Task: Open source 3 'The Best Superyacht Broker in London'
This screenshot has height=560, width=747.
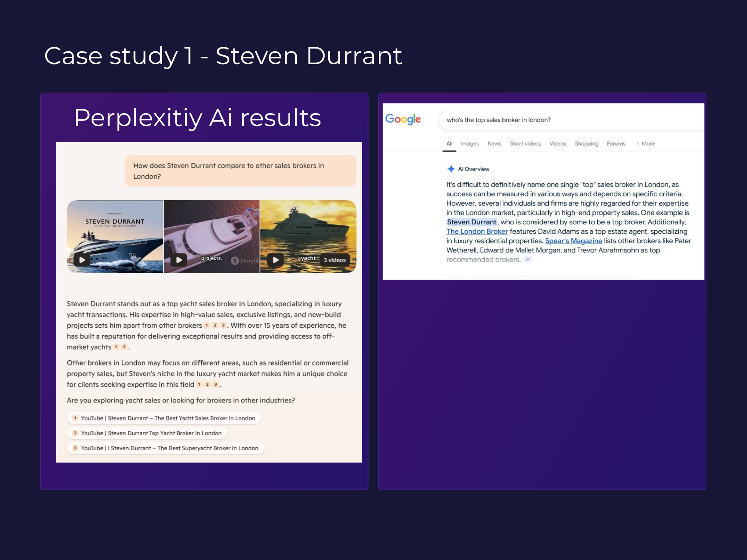Action: coord(165,448)
